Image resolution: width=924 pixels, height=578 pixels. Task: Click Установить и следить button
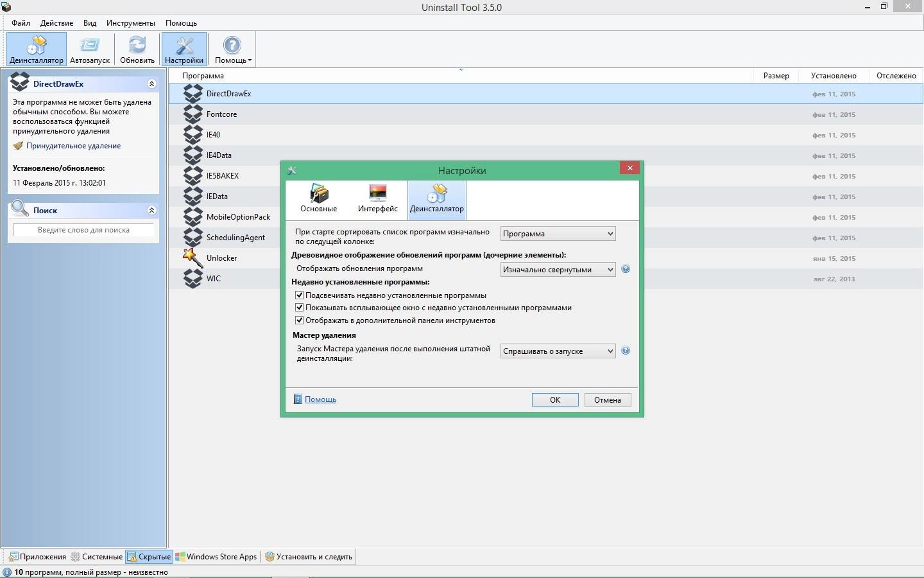(309, 557)
